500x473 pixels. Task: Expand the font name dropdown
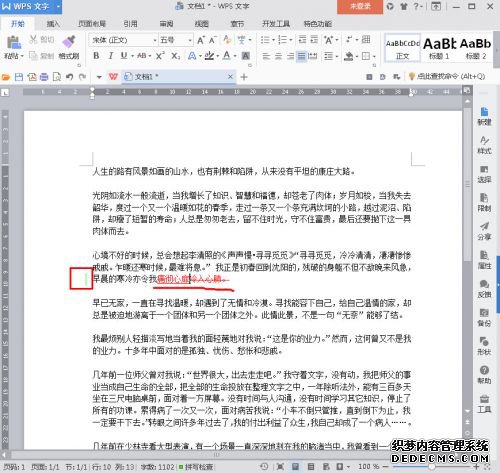(155, 40)
